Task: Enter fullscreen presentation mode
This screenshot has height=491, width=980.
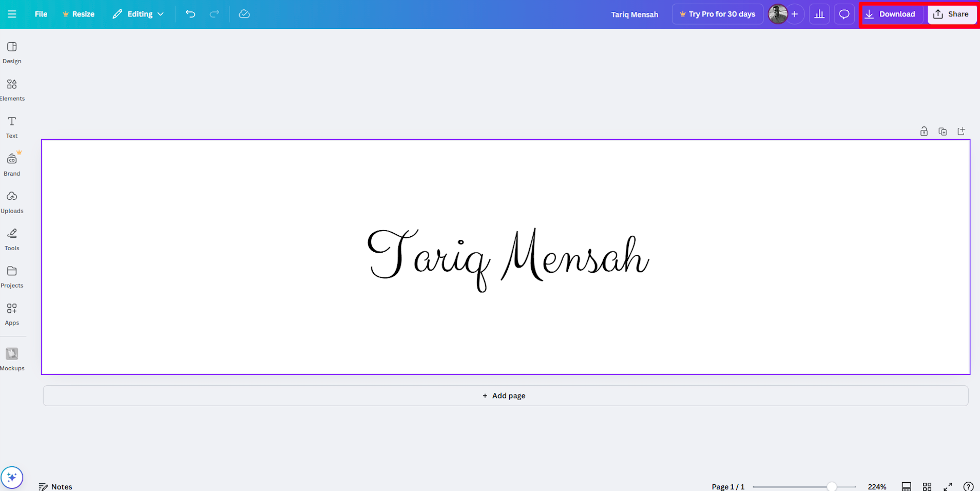Action: click(948, 486)
